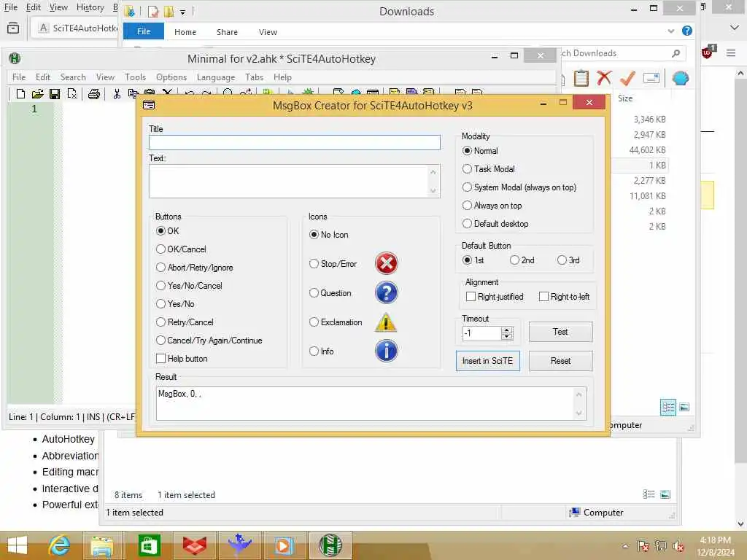Open the Tools menu in SciTE
Viewport: 747px width, 560px height.
pyautogui.click(x=135, y=77)
